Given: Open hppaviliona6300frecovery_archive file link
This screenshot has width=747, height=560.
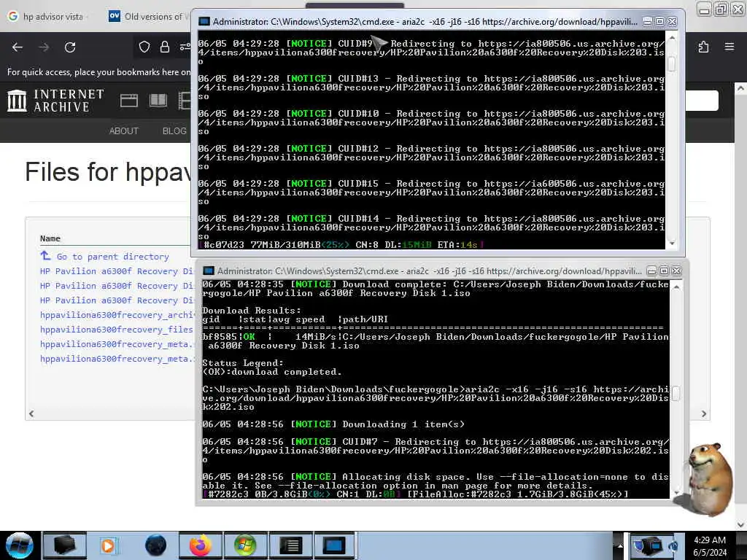Looking at the screenshot, I should pyautogui.click(x=117, y=315).
